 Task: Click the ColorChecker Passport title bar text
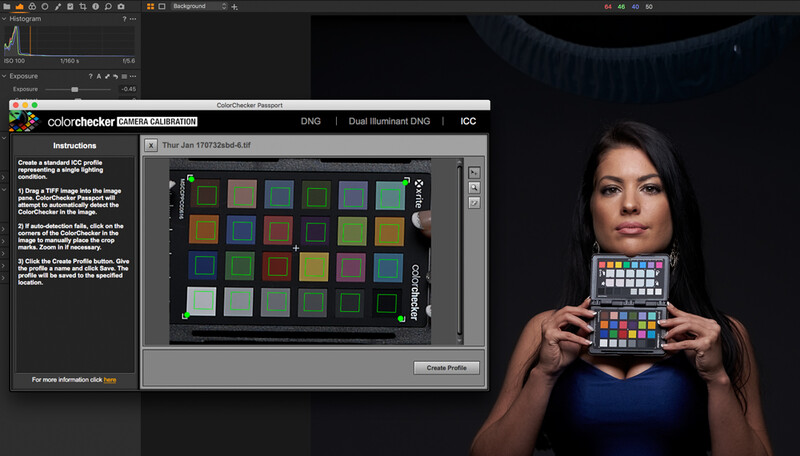(249, 106)
